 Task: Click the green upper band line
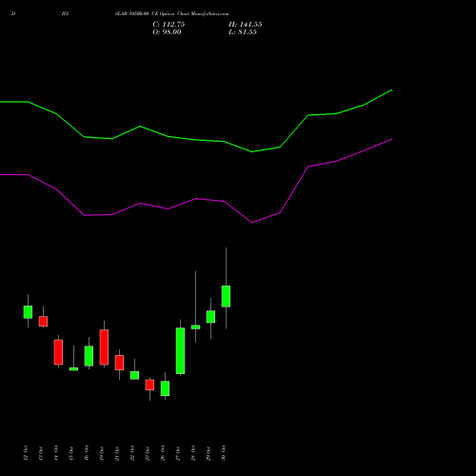[196, 140]
